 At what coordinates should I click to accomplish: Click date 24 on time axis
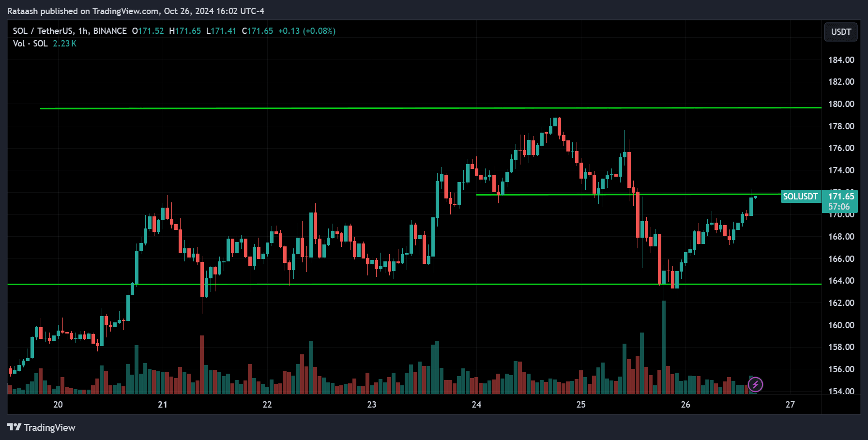click(x=476, y=405)
